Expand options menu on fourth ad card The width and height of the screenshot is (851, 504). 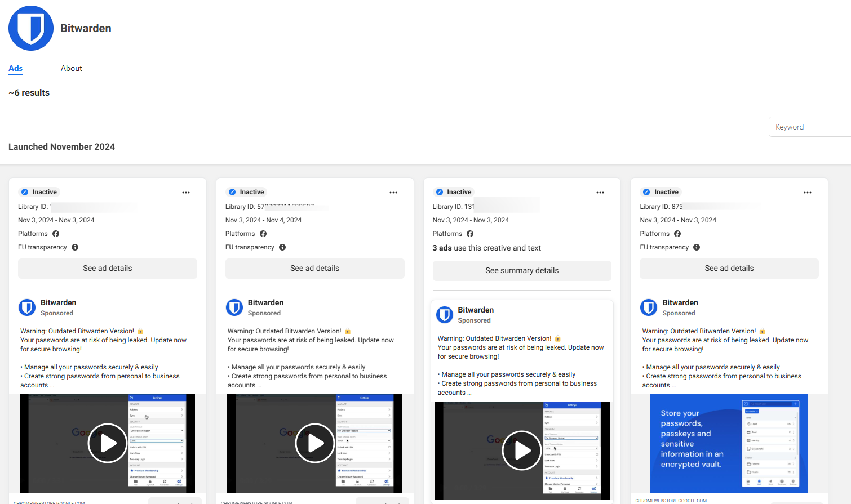808,193
